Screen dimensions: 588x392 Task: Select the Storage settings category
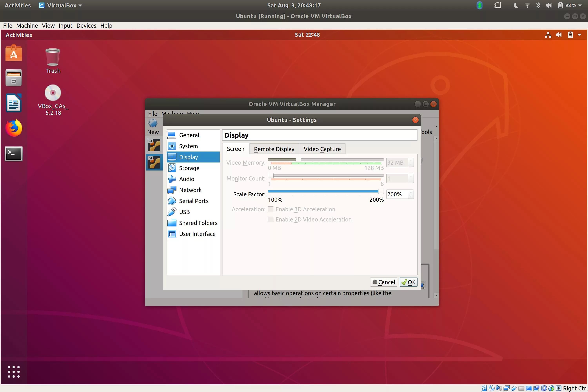click(193, 168)
